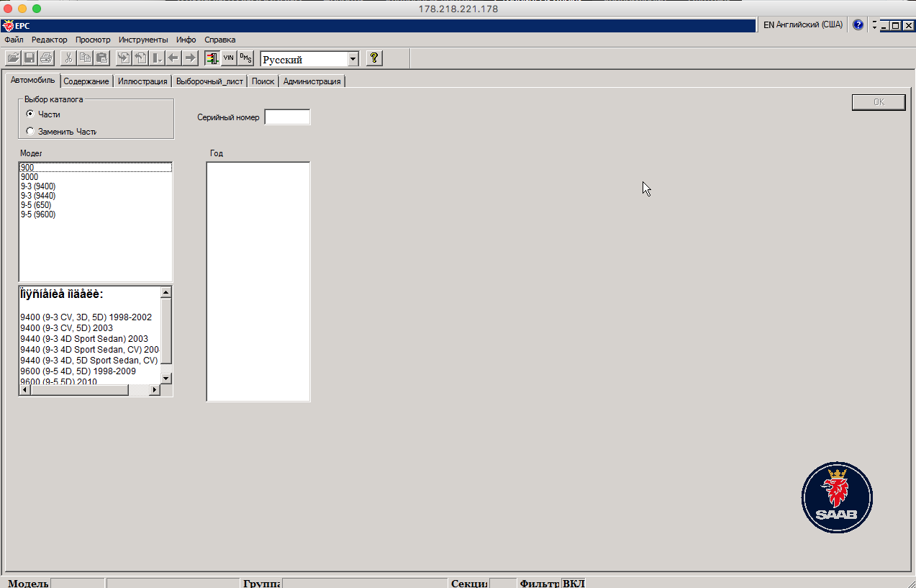Open the EN Английский (США) input language selector
This screenshot has width=916, height=588.
(x=802, y=25)
